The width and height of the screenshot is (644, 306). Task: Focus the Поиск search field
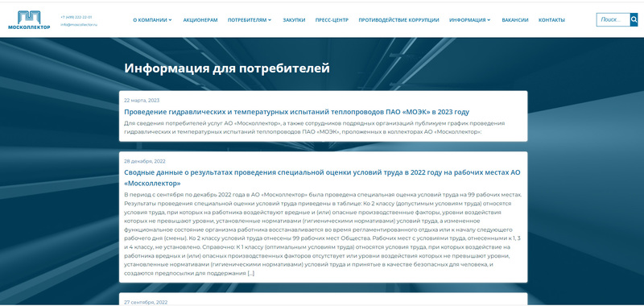[x=613, y=19]
